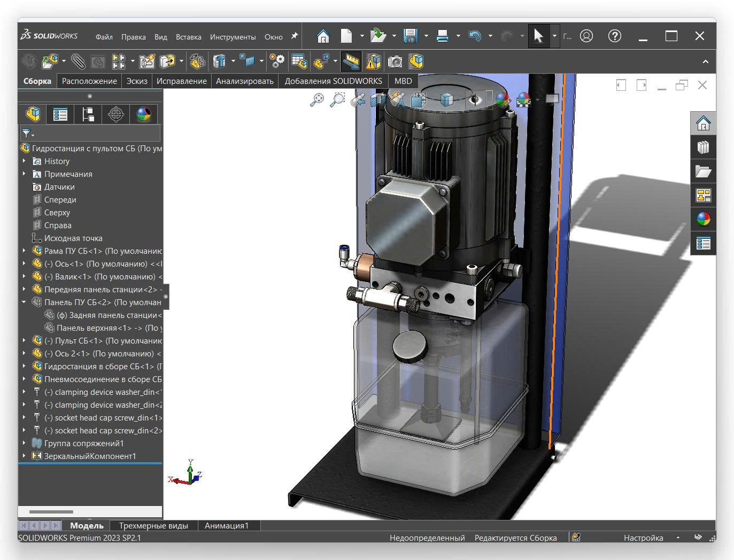The height and width of the screenshot is (560, 734).
Task: Select the Трехмерные виды tab at bottom
Action: [x=153, y=525]
